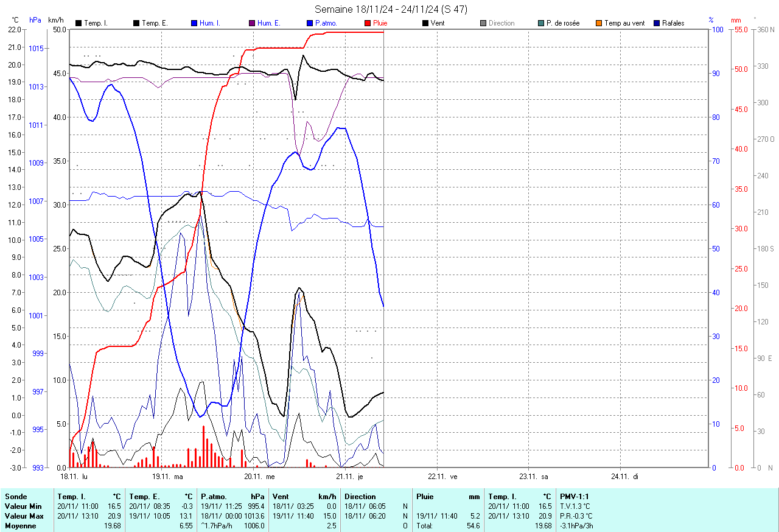779x532 pixels.
Task: Click the '23.11. sa' date label
Action: (534, 477)
